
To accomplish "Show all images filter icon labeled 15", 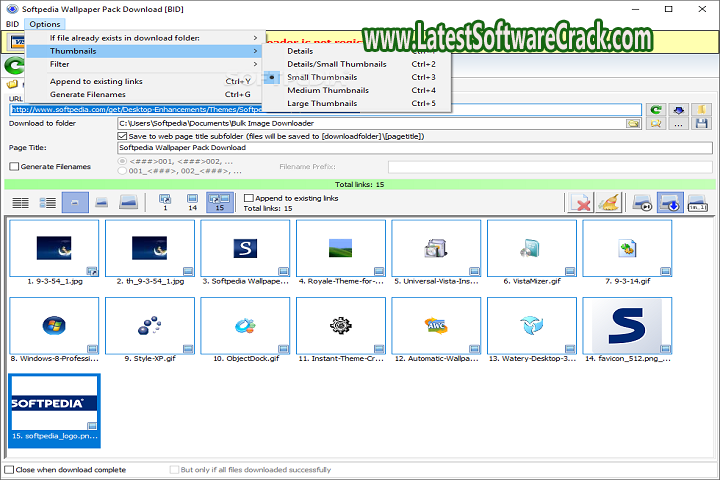I will click(219, 203).
